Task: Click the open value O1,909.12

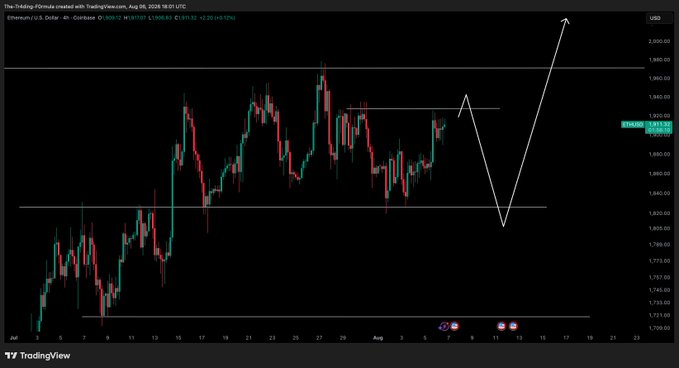Action: click(110, 18)
